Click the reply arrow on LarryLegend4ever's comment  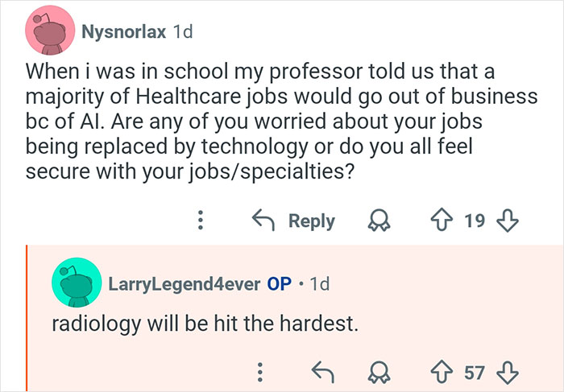322,370
